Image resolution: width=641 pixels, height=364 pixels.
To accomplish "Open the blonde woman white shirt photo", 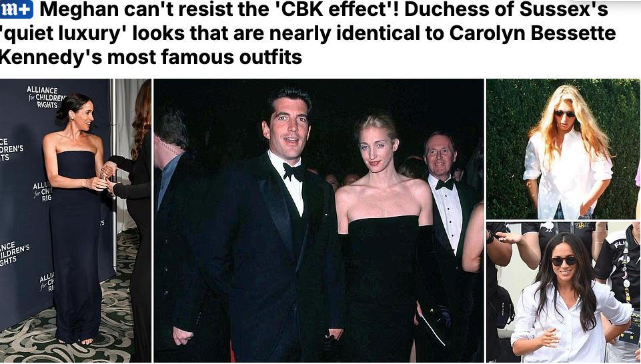I will click(x=564, y=149).
